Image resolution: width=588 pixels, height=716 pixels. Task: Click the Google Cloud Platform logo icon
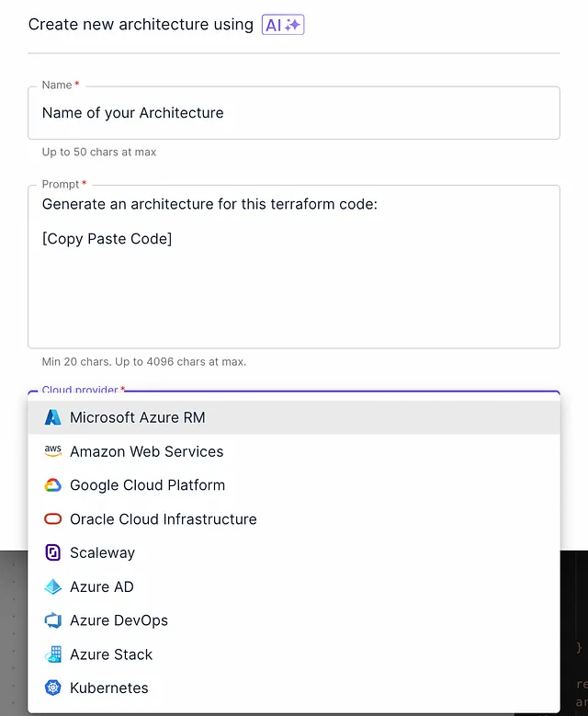[53, 485]
